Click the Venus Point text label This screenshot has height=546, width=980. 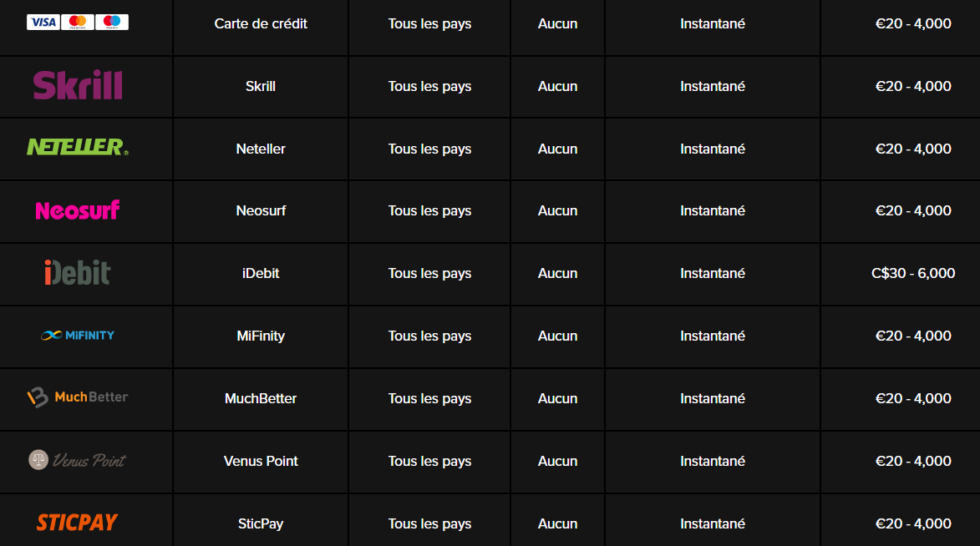tap(261, 461)
